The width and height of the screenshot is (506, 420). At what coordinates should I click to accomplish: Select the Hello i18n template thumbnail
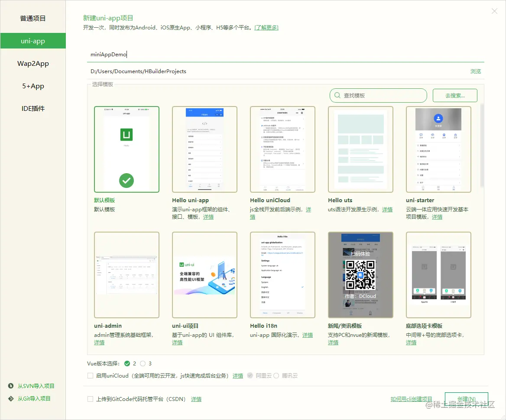[282, 275]
